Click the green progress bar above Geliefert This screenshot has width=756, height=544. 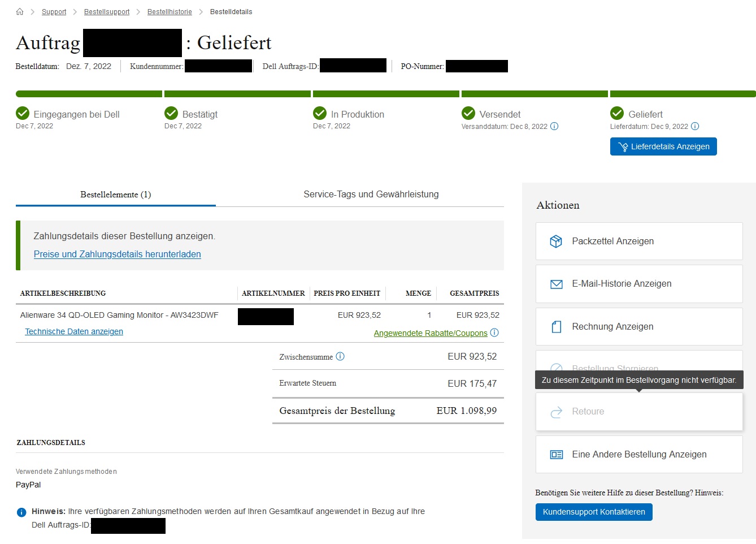[x=683, y=94]
